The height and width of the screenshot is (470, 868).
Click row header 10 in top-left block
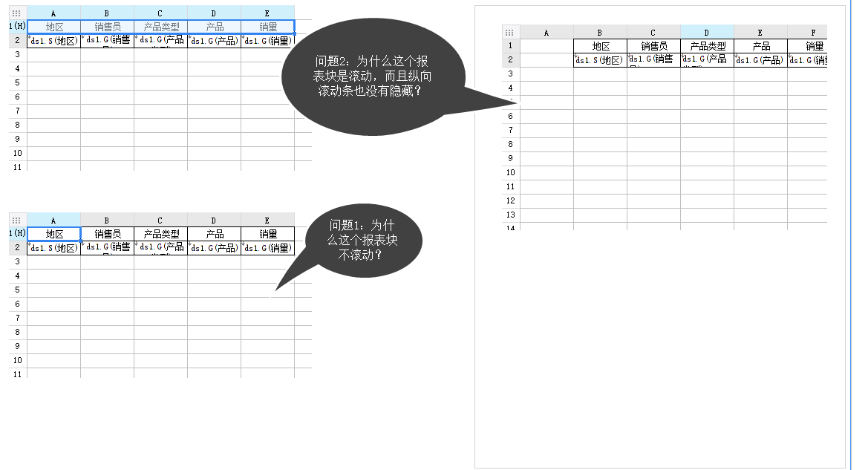coord(18,154)
